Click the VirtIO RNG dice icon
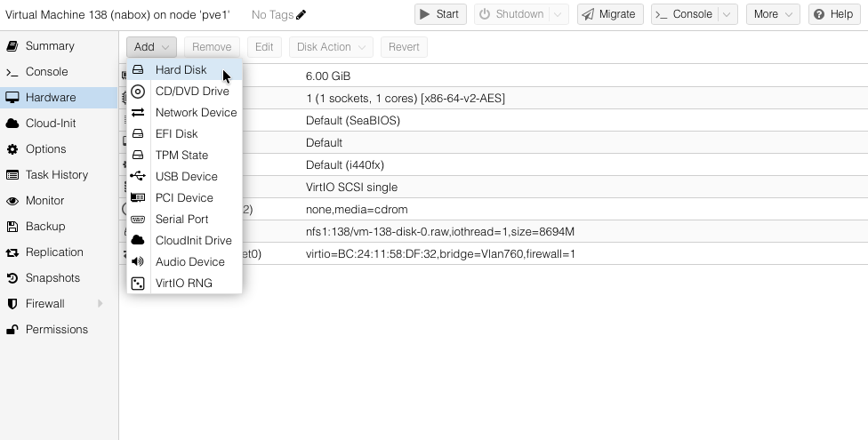This screenshot has width=868, height=440. click(138, 284)
